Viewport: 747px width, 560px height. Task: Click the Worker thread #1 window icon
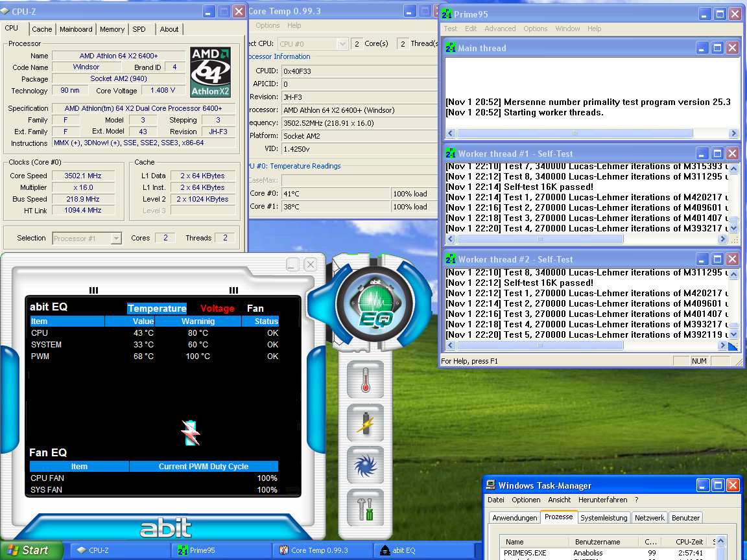(x=451, y=154)
